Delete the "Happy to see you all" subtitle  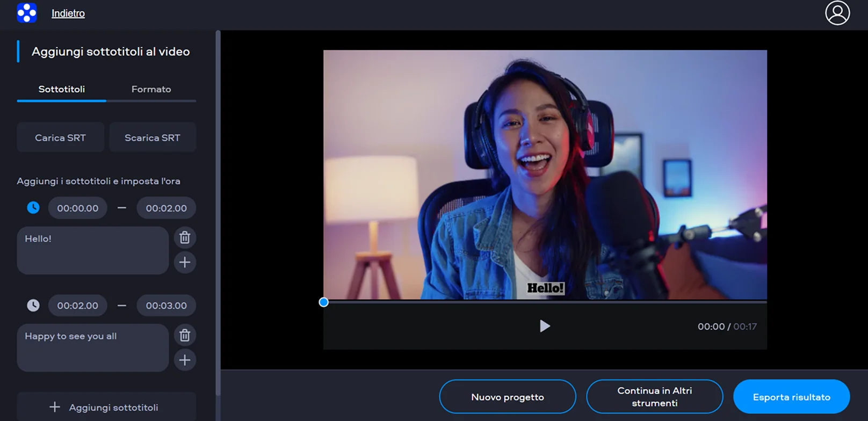[185, 335]
